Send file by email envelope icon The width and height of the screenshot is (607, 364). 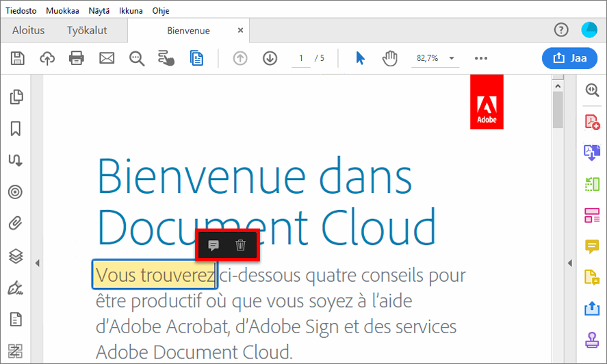107,58
